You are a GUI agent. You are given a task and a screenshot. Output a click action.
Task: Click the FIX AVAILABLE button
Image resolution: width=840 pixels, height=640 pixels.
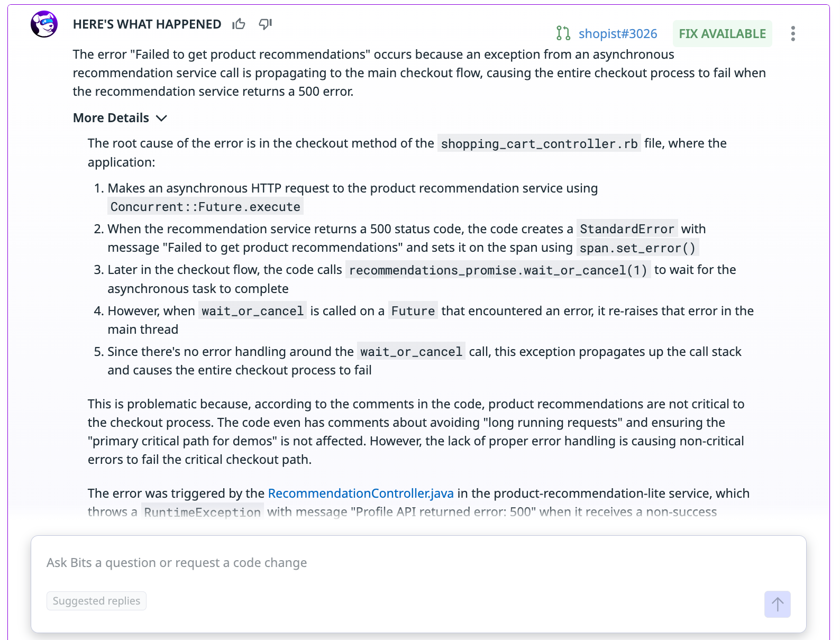[x=722, y=33]
